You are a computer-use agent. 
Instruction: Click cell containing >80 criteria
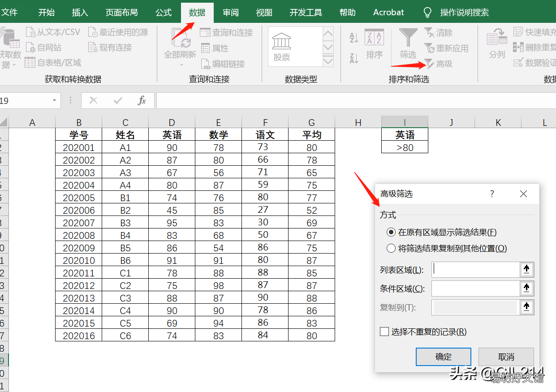405,147
